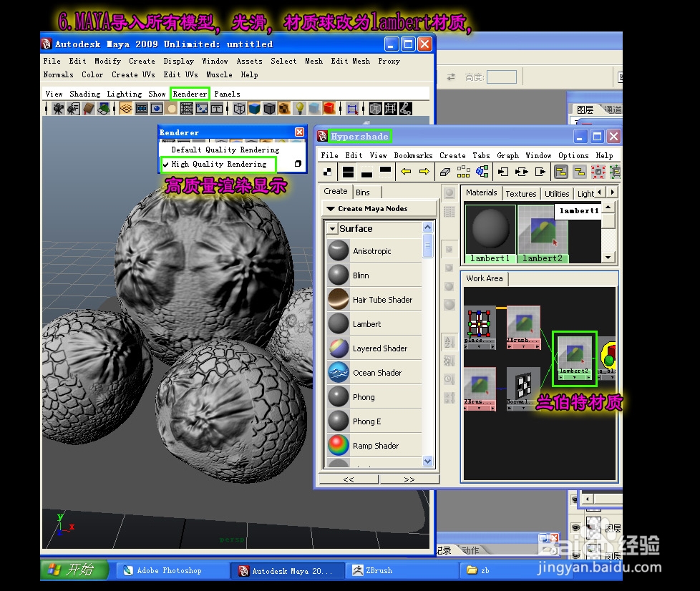Create an Ocean Shader node
700x591 pixels.
(374, 373)
